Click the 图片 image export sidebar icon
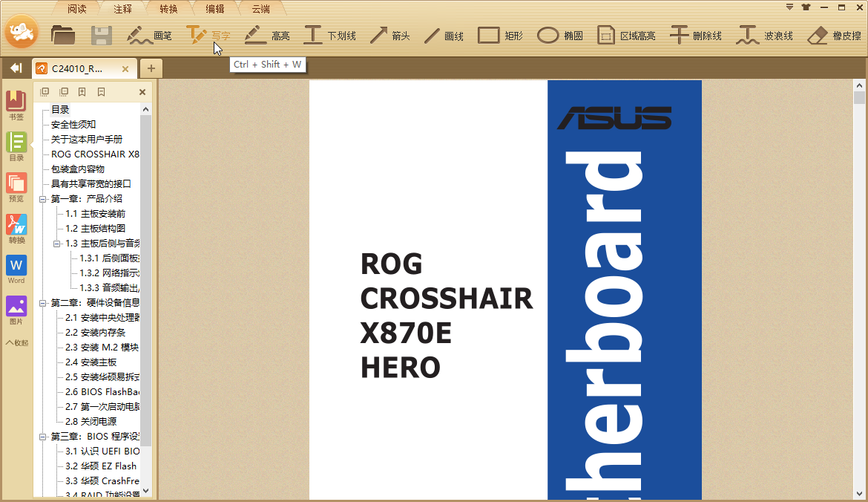The height and width of the screenshot is (502, 868). (16, 310)
